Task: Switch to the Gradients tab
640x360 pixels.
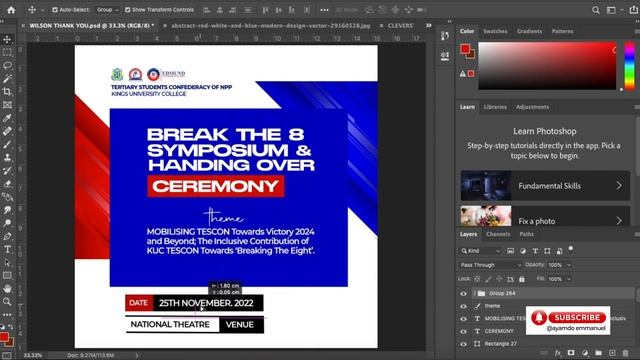Action: (529, 31)
